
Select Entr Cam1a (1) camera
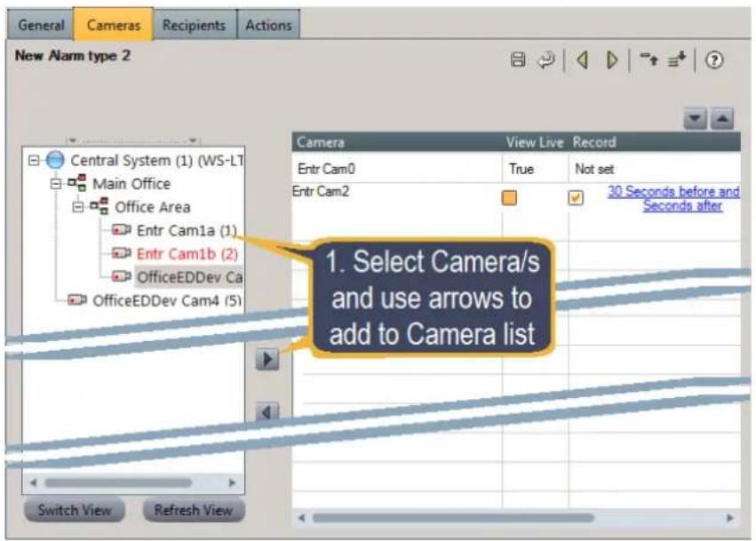[187, 230]
